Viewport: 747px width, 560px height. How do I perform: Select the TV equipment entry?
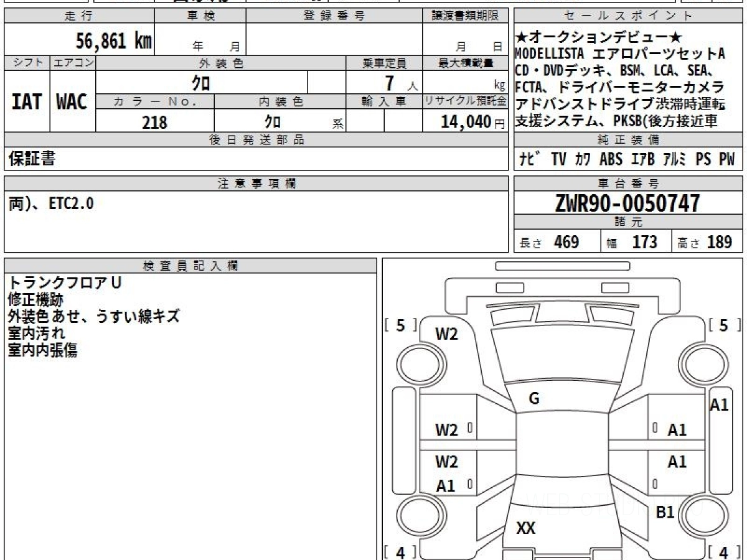(x=558, y=159)
